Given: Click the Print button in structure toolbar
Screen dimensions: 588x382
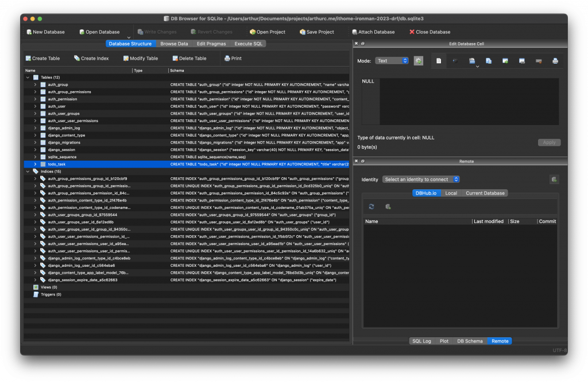Looking at the screenshot, I should [x=233, y=58].
